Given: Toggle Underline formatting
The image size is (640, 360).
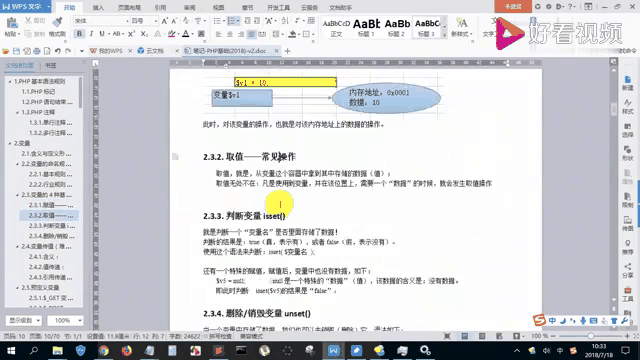Looking at the screenshot, I should point(102,34).
